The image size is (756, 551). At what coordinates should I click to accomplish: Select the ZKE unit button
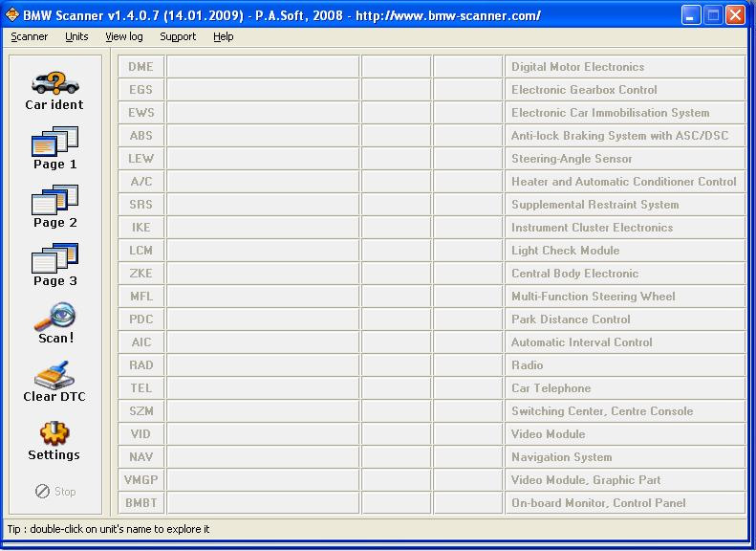pyautogui.click(x=140, y=273)
